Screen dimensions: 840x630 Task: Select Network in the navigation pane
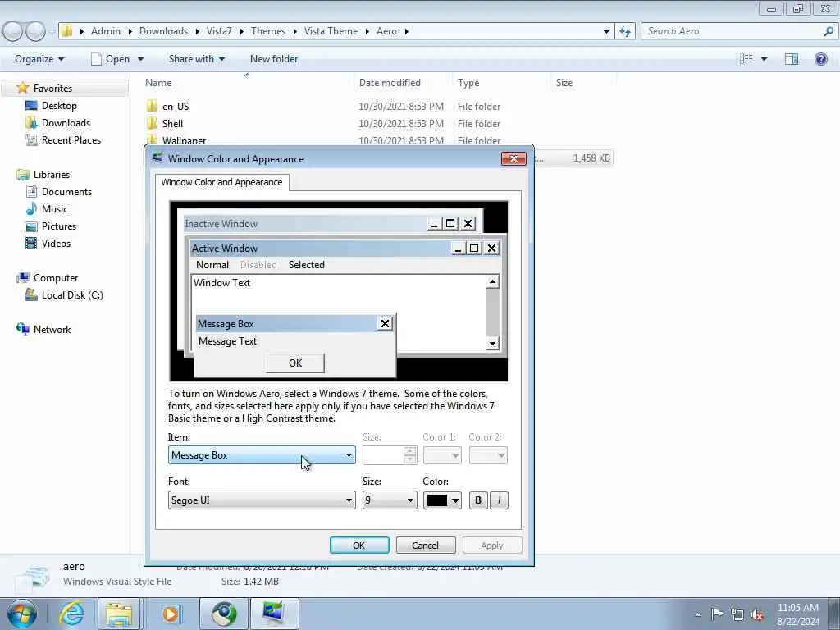[52, 330]
